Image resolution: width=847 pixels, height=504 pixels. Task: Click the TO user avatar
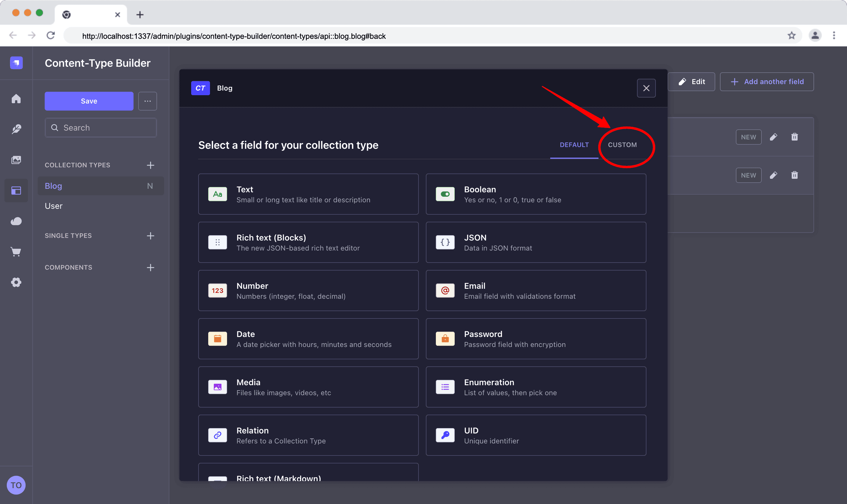(x=16, y=485)
